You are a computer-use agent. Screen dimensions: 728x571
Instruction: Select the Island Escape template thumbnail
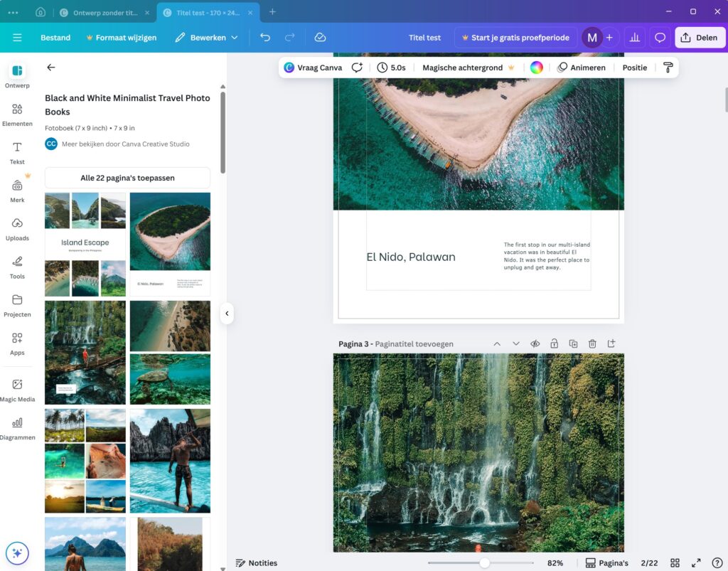[85, 244]
